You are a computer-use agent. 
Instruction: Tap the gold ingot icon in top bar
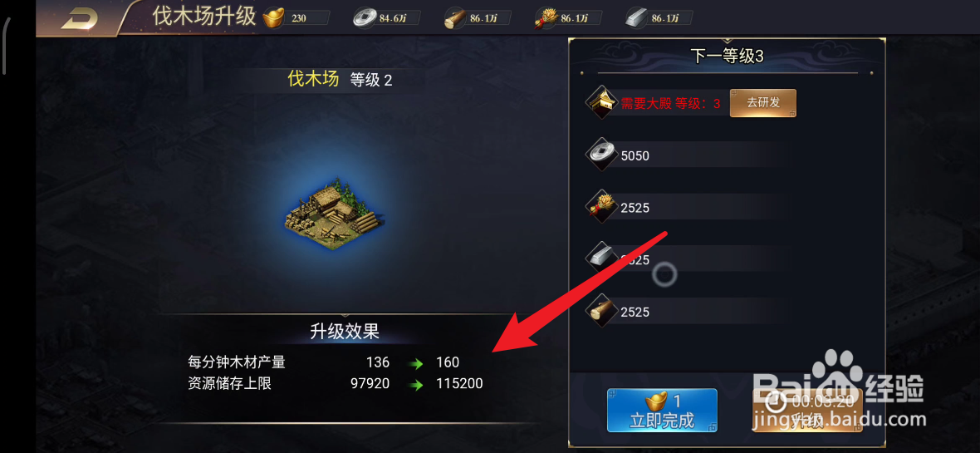point(273,18)
